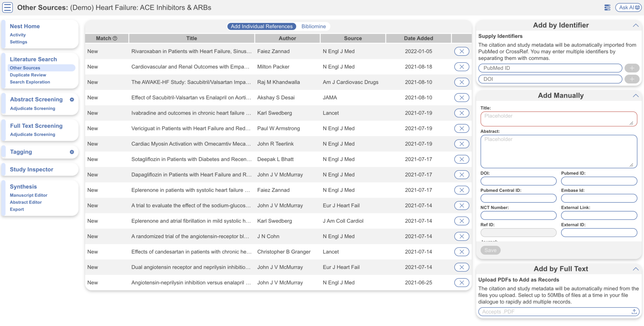Click the Match column help icon

pyautogui.click(x=114, y=38)
